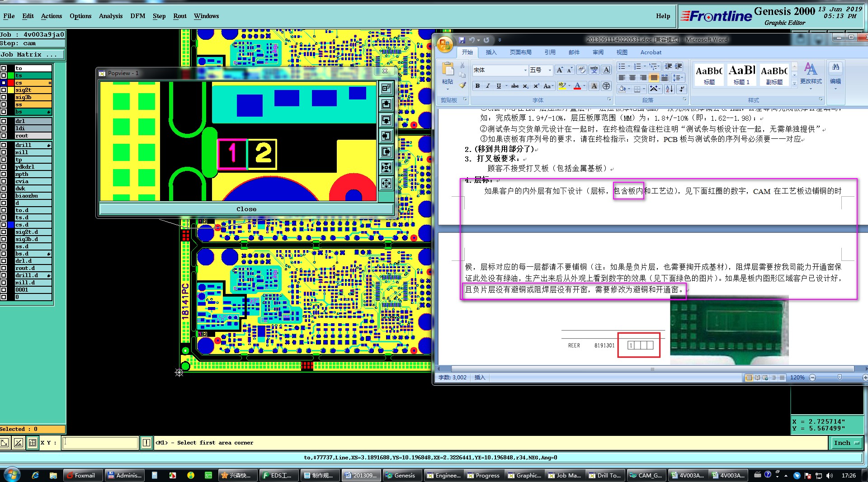Click the XY coordinate input field
Image resolution: width=868 pixels, height=482 pixels.
point(100,443)
